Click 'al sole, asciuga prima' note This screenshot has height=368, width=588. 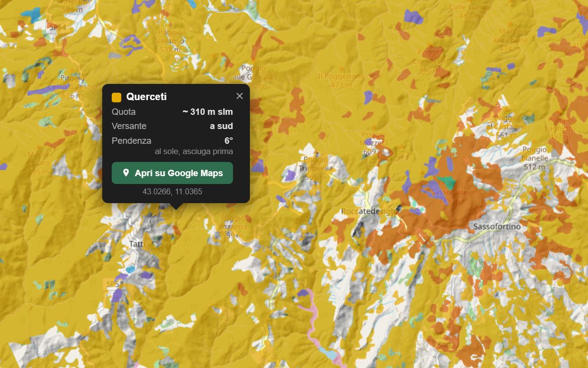tap(194, 152)
